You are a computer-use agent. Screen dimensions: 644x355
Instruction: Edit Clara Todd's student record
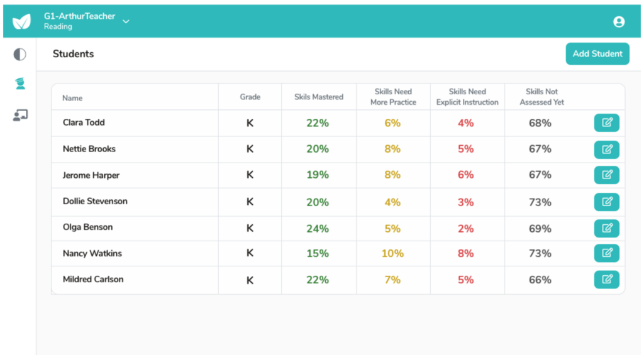point(606,123)
